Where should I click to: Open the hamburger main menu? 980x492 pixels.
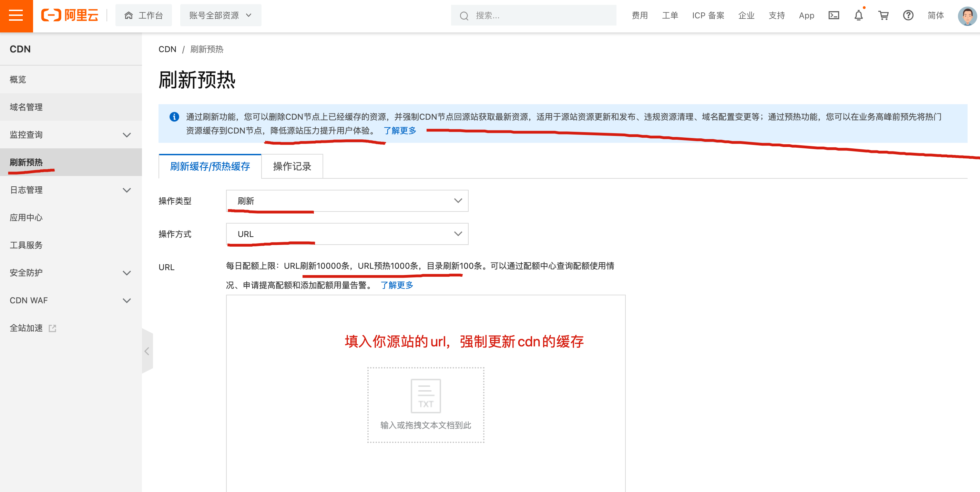(x=16, y=16)
